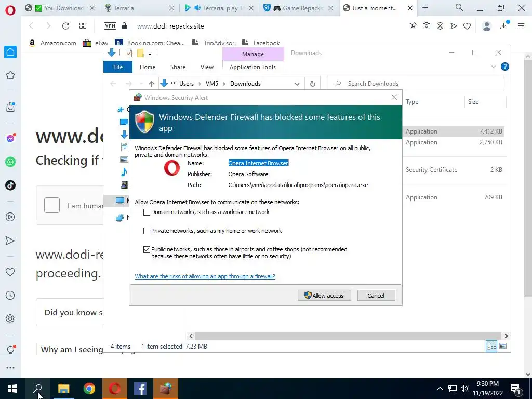This screenshot has width=532, height=399.
Task: Open address bar history dropdown
Action: (297, 84)
